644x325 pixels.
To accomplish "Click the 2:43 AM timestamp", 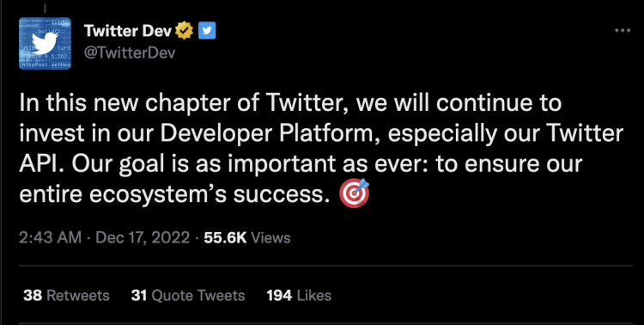I will click(50, 238).
